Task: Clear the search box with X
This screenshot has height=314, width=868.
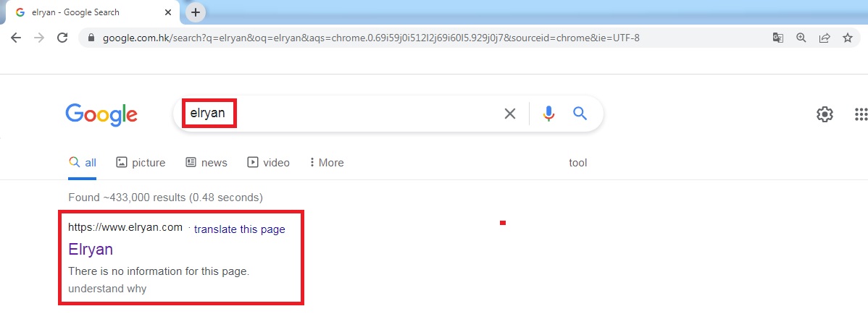Action: tap(510, 114)
